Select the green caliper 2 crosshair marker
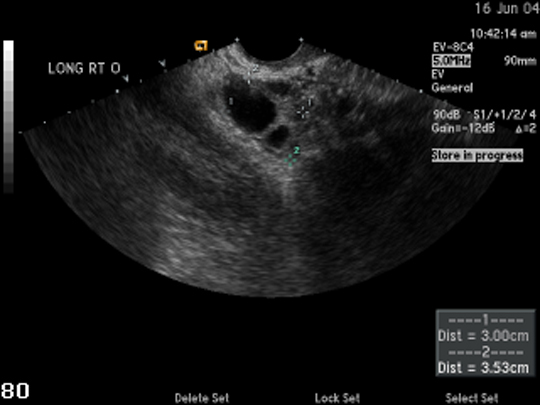This screenshot has width=540, height=405. coord(291,160)
